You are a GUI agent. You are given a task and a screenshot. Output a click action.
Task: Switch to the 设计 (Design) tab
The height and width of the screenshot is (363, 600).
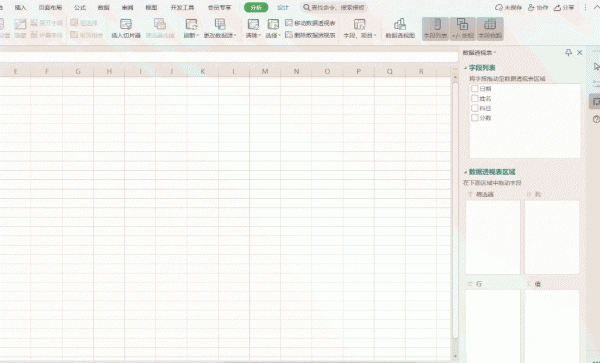(x=283, y=7)
